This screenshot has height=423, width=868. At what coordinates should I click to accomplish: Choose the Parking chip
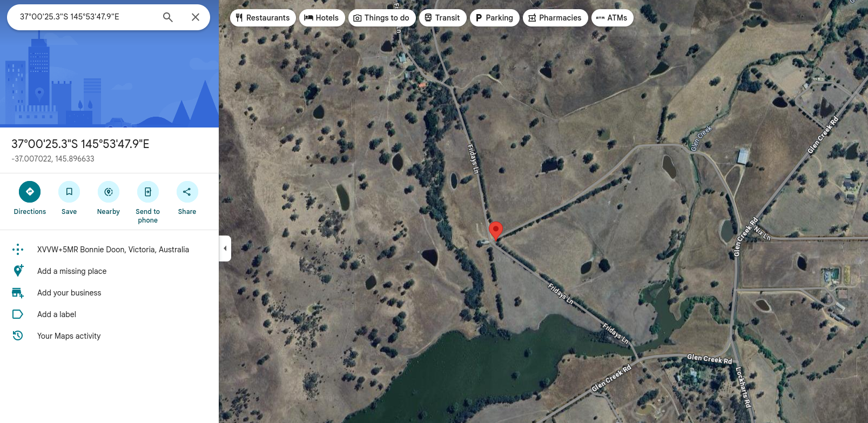tap(495, 18)
